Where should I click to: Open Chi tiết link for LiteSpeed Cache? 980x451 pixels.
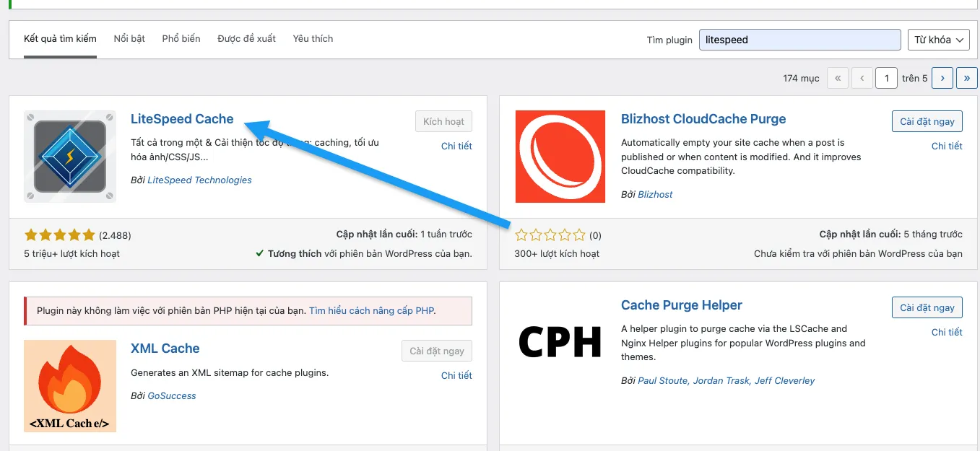(x=456, y=146)
